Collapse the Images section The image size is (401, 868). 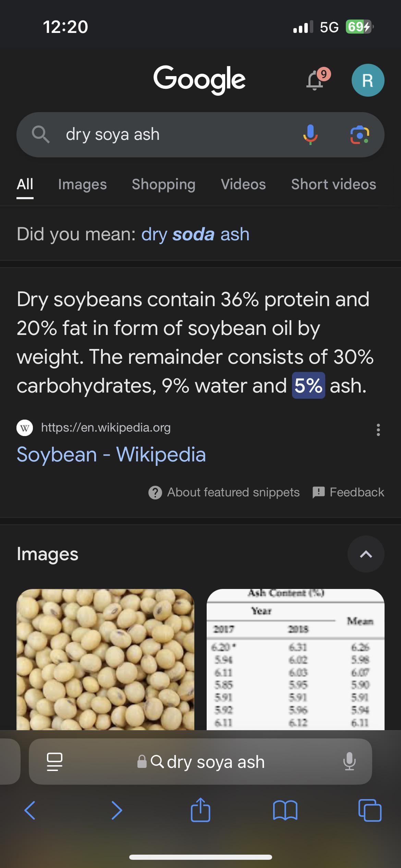point(366,554)
